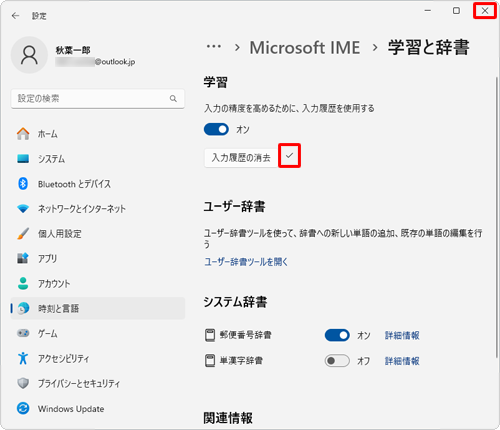The height and width of the screenshot is (430, 500).
Task: Select ネットワークとインターネット category
Action: [x=98, y=209]
